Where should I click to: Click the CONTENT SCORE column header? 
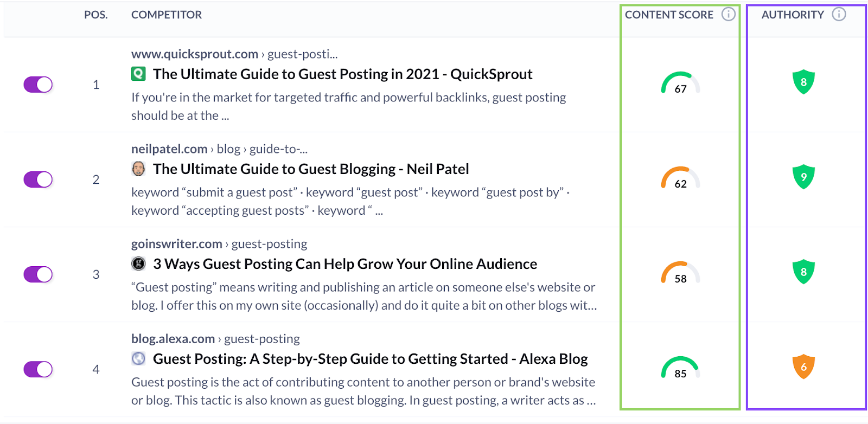pos(669,15)
